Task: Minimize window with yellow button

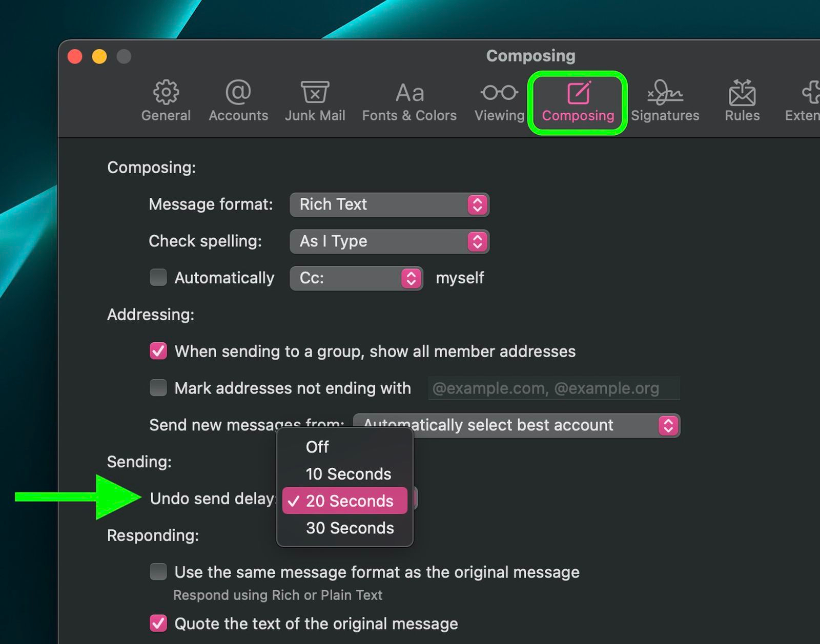Action: click(99, 56)
